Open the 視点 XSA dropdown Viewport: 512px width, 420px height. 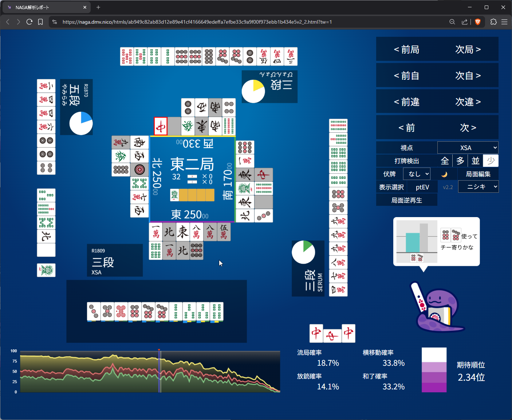pyautogui.click(x=468, y=148)
